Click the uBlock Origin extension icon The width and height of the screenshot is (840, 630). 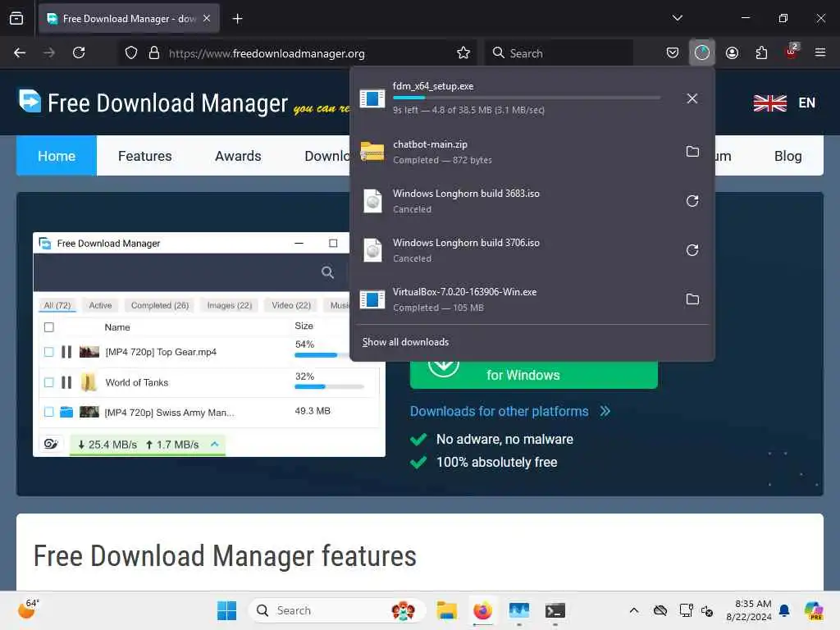791,52
